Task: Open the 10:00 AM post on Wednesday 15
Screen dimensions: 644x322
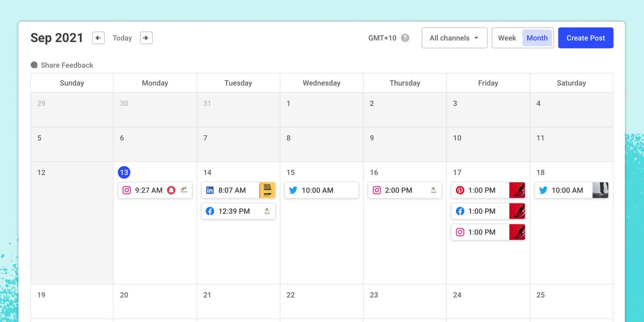Action: (x=321, y=190)
